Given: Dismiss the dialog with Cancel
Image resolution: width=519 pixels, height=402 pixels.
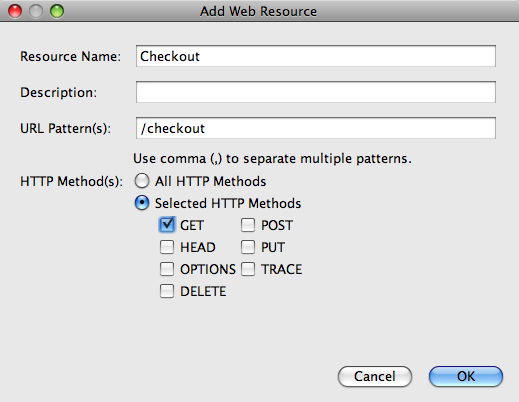Looking at the screenshot, I should 375,376.
